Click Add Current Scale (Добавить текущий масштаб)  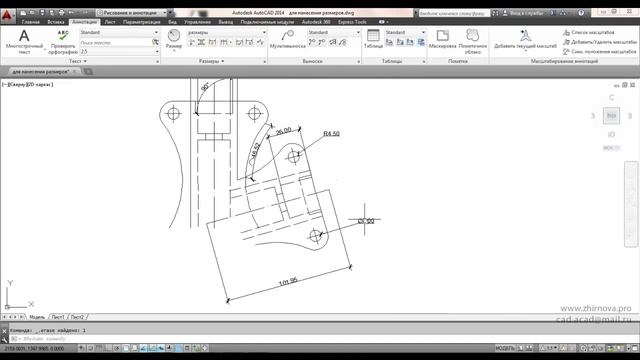(525, 39)
